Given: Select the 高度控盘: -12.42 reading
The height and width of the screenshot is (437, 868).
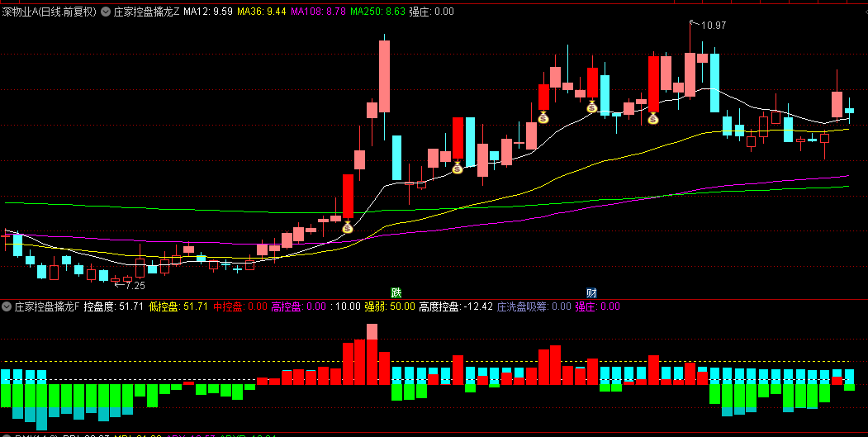Looking at the screenshot, I should click(x=456, y=306).
